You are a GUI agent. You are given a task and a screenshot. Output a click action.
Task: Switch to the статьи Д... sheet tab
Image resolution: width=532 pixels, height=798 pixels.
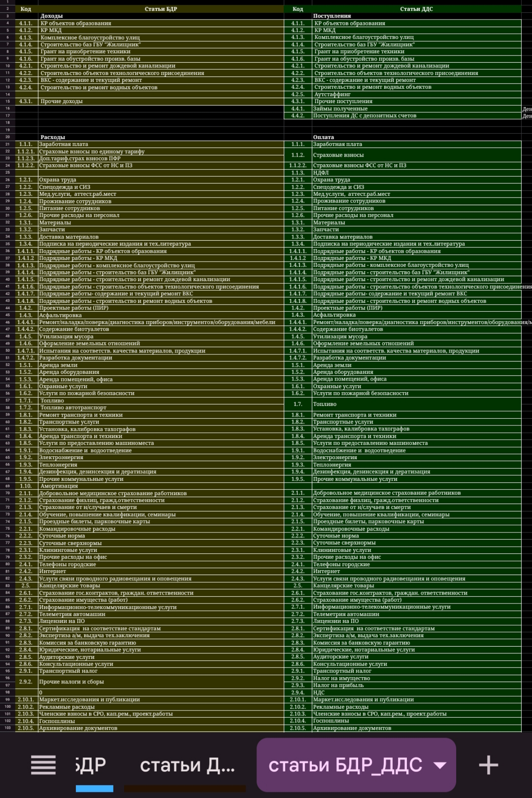187,765
